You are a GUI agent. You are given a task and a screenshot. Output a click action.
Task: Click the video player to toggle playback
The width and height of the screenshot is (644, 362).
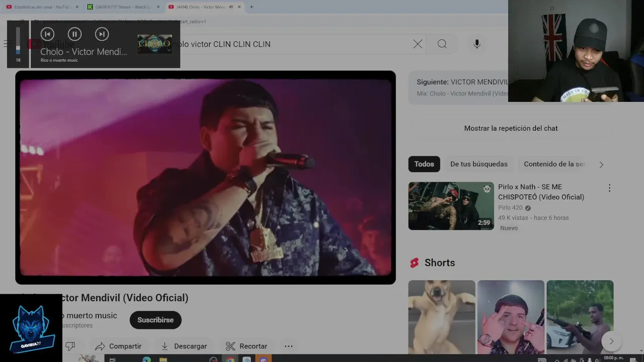[x=205, y=177]
